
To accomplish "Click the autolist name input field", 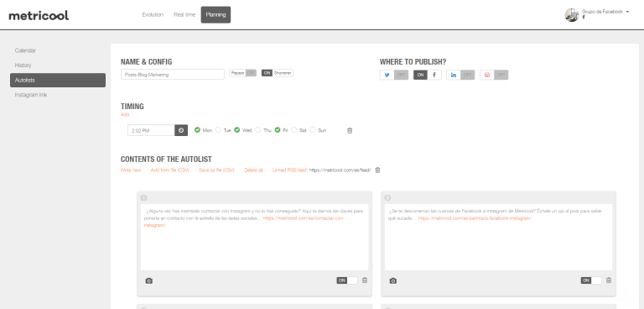I will coord(173,75).
